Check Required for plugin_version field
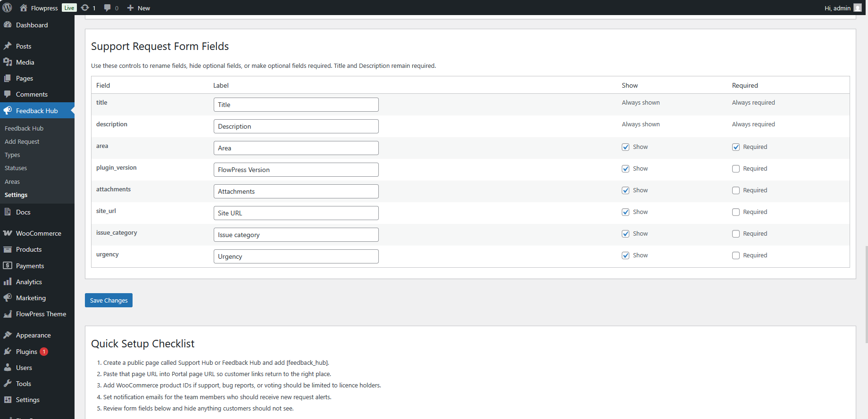 click(x=736, y=169)
